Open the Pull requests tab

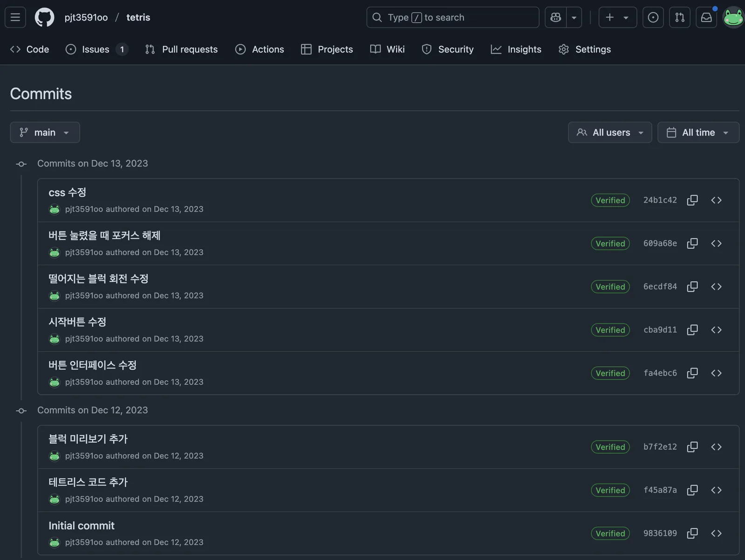coord(181,49)
